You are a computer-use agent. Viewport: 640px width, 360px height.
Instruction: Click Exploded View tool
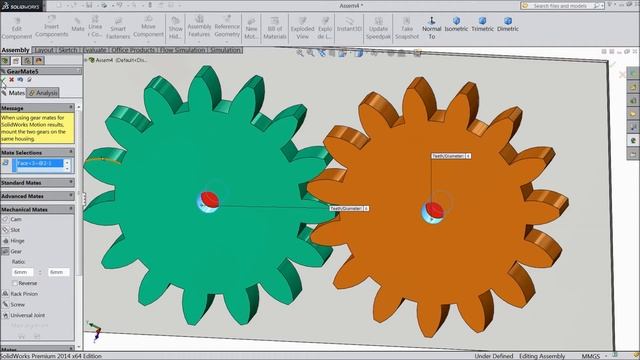click(302, 28)
